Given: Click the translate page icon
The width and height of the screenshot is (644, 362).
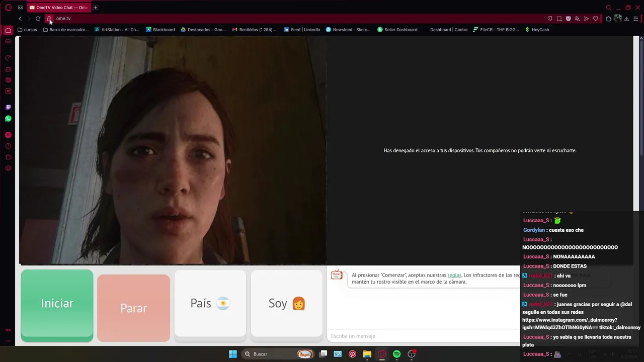Looking at the screenshot, I should 577,19.
